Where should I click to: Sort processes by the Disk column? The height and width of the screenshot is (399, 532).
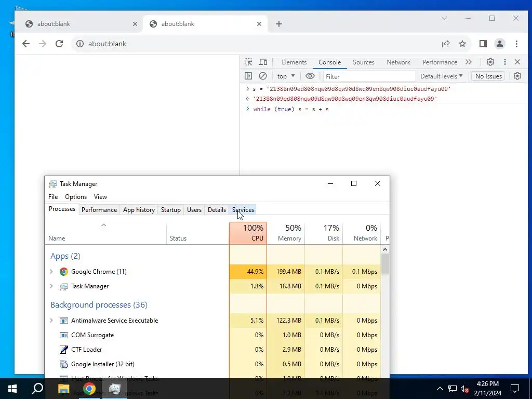click(x=324, y=233)
